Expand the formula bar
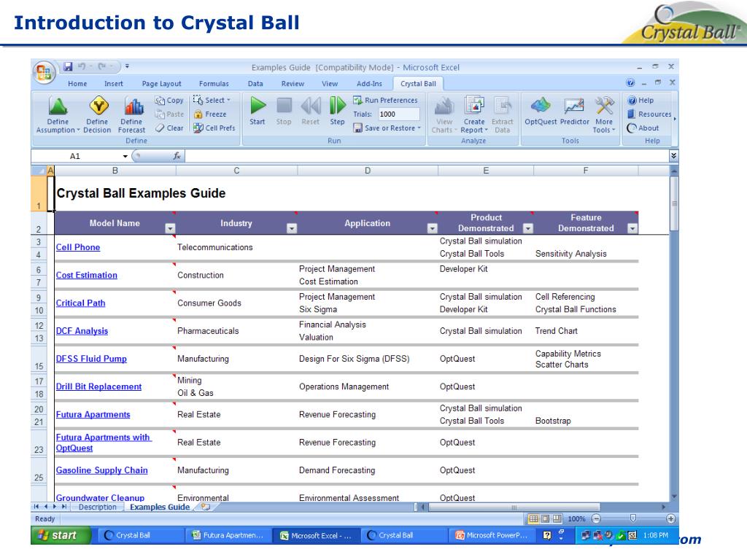Viewport: 747px width, 560px height. tap(673, 156)
